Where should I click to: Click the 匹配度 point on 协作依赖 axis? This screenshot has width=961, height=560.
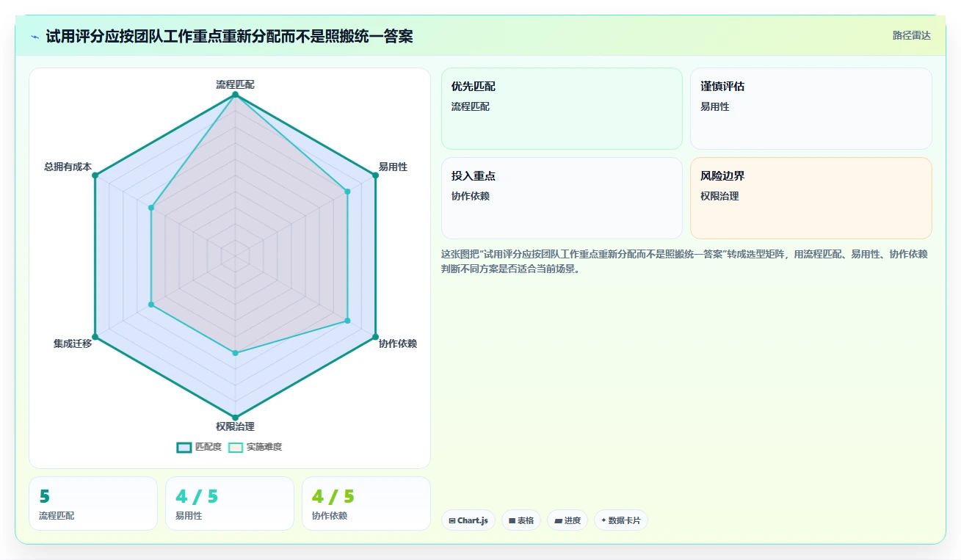(x=375, y=337)
